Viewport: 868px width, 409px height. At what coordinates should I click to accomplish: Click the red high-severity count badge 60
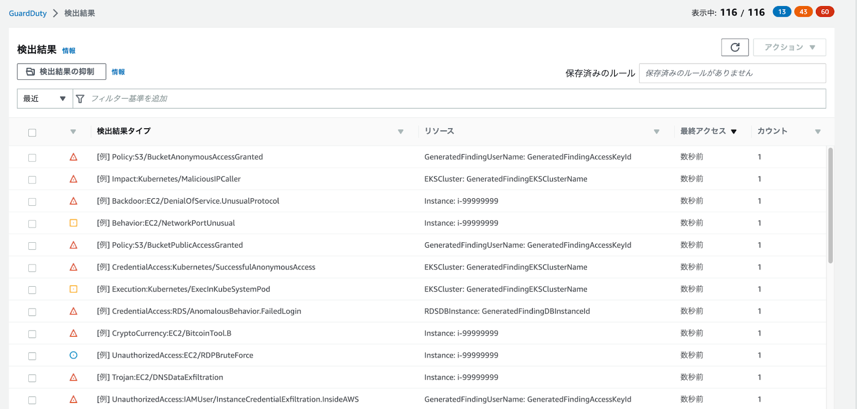click(825, 12)
